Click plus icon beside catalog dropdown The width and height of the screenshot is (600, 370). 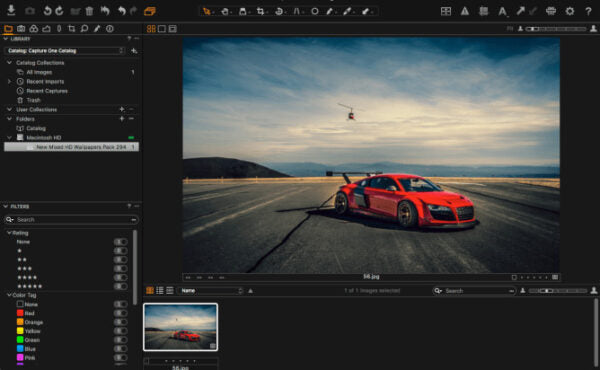tap(134, 51)
